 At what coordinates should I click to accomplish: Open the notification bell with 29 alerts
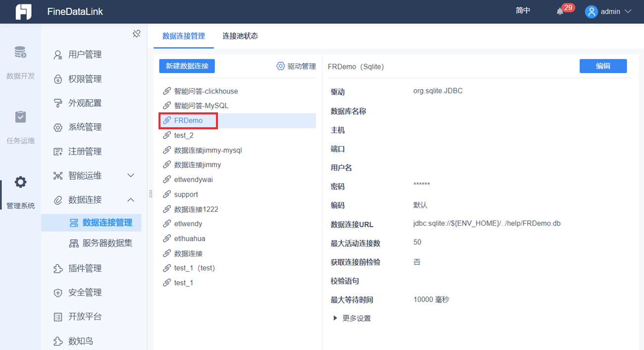click(x=560, y=11)
